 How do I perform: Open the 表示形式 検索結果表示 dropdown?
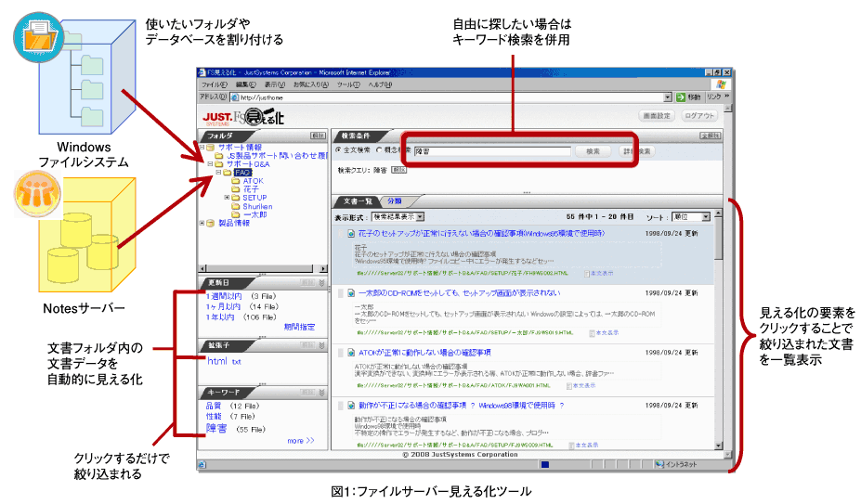(x=398, y=217)
